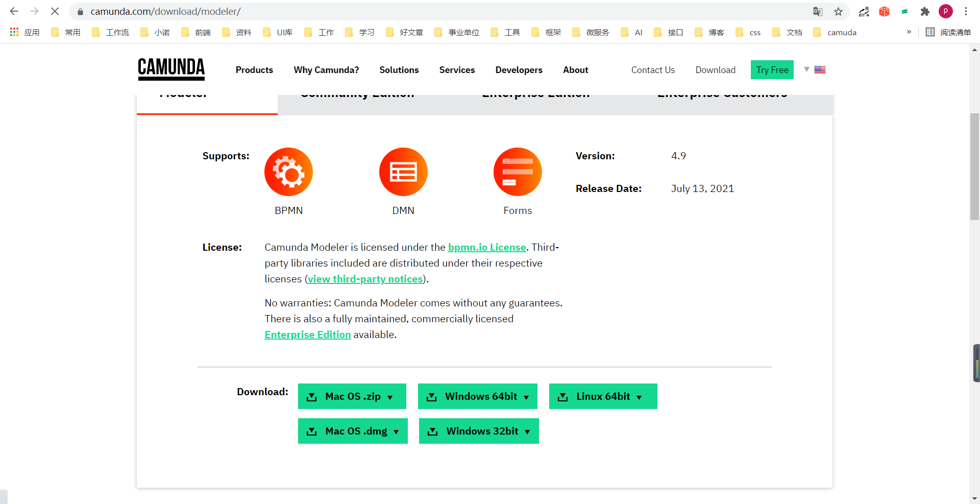Viewport: 980px width, 504px height.
Task: Click the Forms support icon
Action: pyautogui.click(x=518, y=172)
